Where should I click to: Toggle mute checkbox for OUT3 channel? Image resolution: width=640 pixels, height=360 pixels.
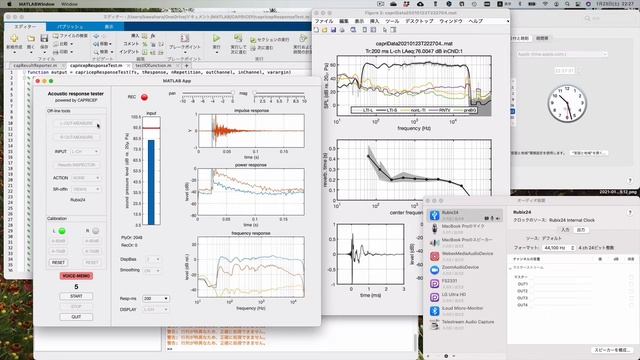(x=631, y=298)
